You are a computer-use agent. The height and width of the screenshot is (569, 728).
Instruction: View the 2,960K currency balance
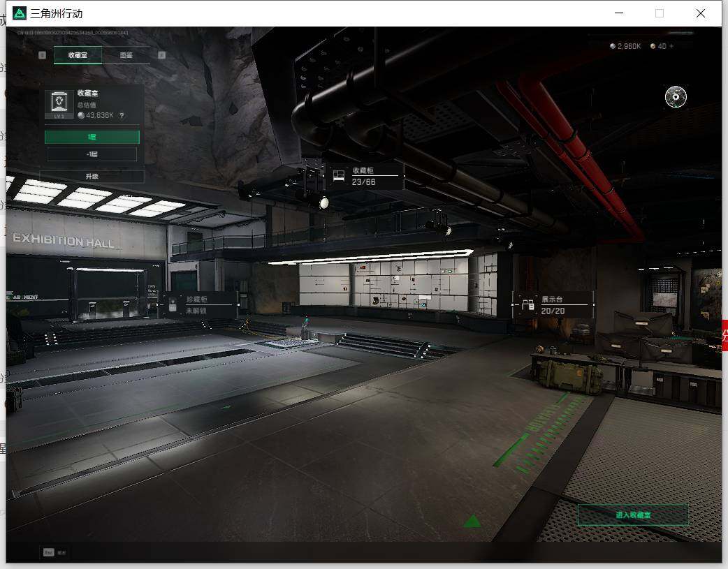(x=625, y=46)
